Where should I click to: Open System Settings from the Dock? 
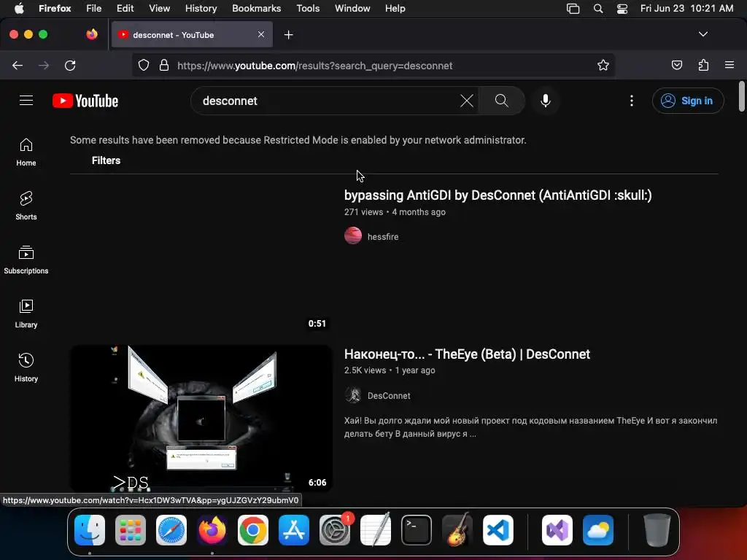[x=334, y=530]
